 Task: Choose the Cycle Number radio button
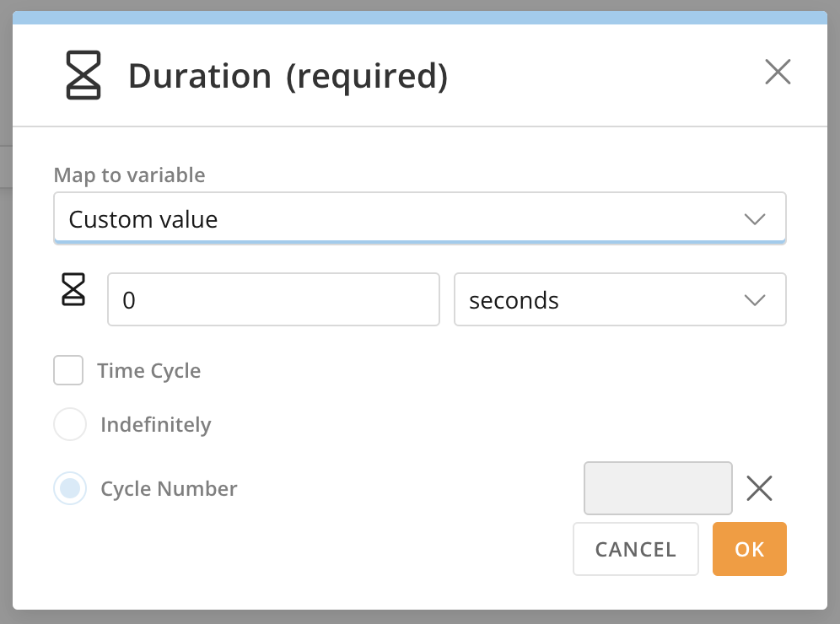(x=70, y=488)
